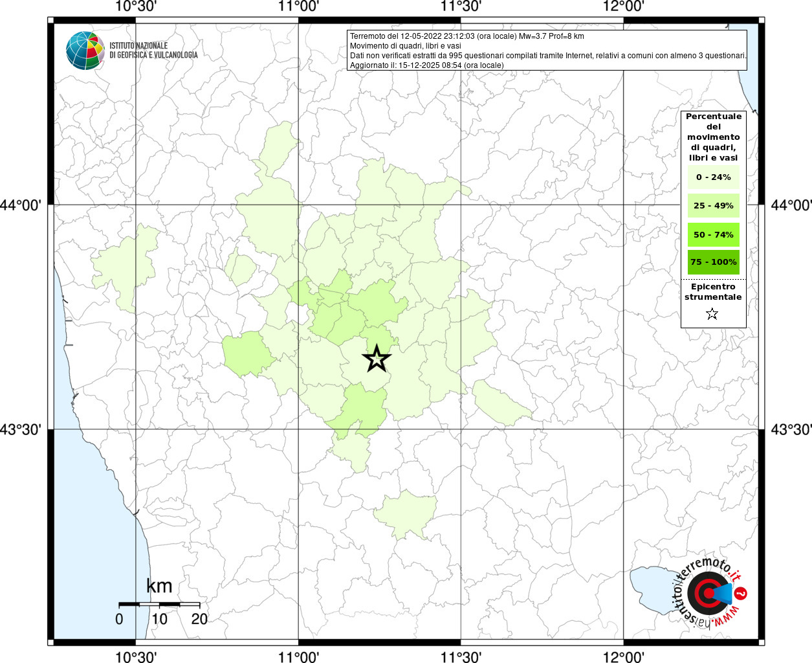Image resolution: width=812 pixels, height=663 pixels.
Task: Click the 'Movimento di quadri, libri e vasi' line
Action: click(405, 46)
